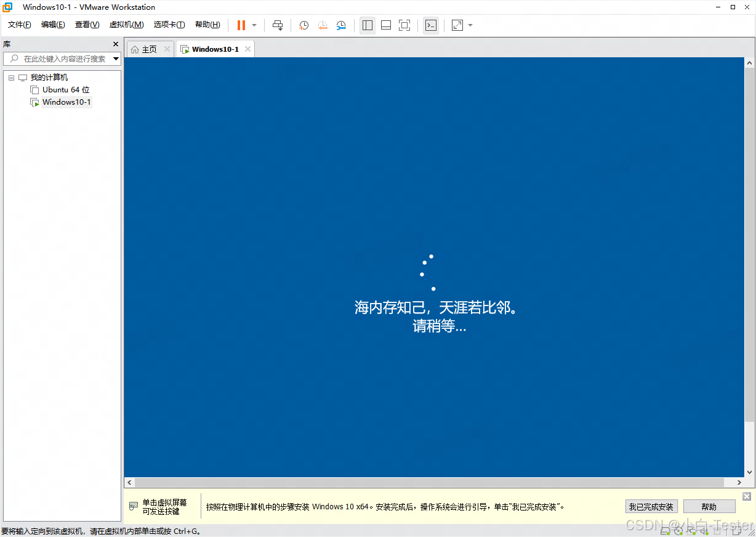The height and width of the screenshot is (537, 756).
Task: Click the hard disk status icon
Action: coord(666,531)
